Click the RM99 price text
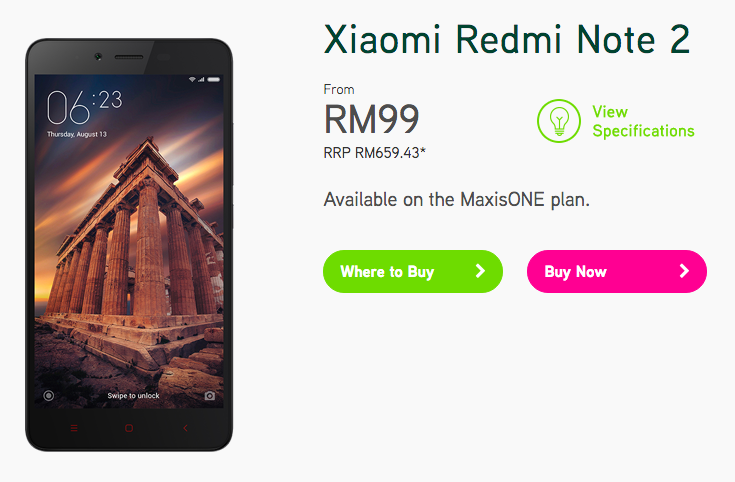Viewport: 735px width, 482px height. tap(371, 120)
